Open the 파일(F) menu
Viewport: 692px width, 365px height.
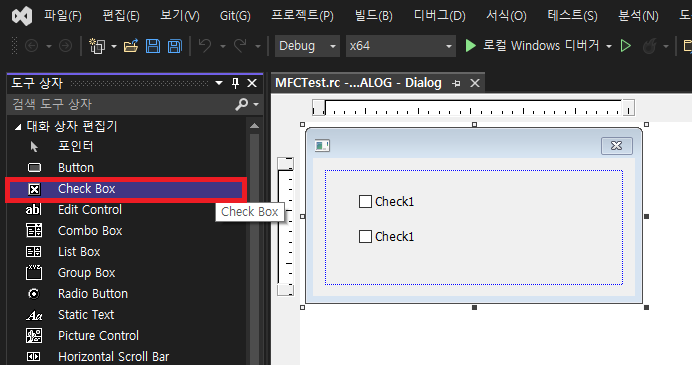(63, 16)
